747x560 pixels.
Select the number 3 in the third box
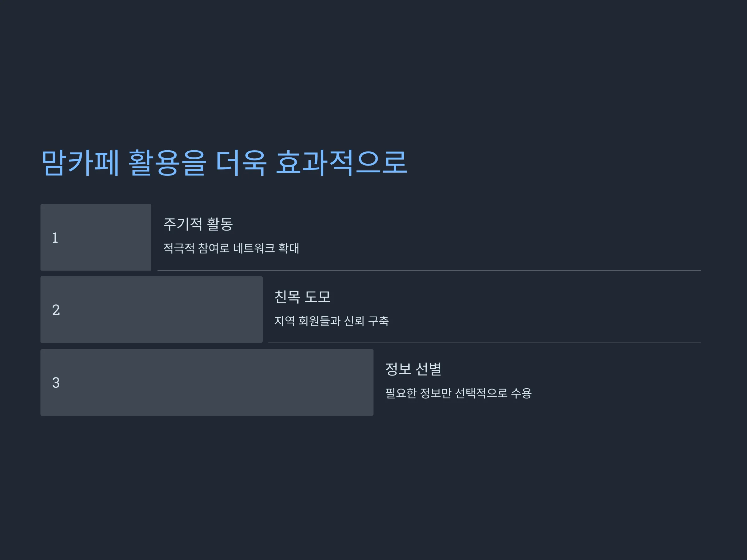click(x=56, y=382)
